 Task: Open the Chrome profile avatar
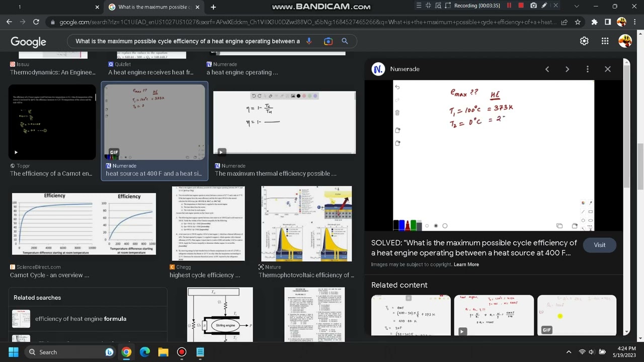pos(621,22)
